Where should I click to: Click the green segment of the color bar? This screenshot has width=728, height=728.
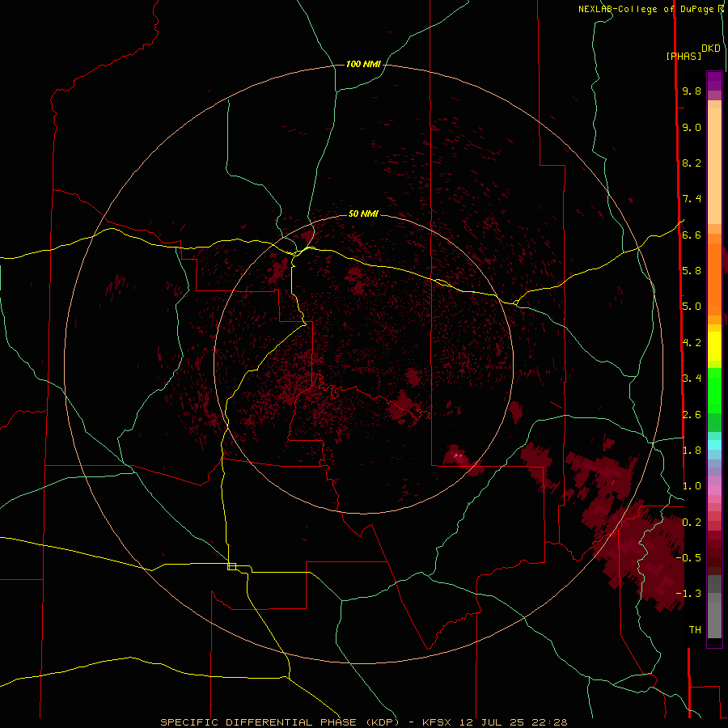[x=714, y=390]
